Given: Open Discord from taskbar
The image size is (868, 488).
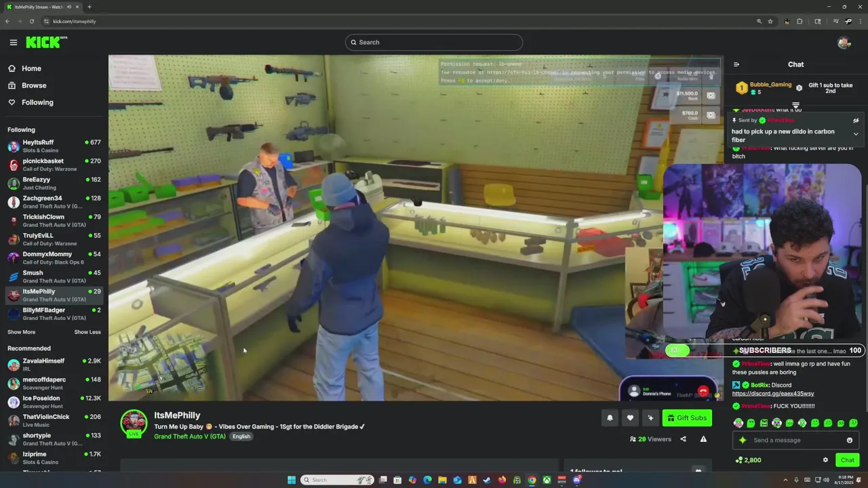Looking at the screenshot, I should (576, 480).
